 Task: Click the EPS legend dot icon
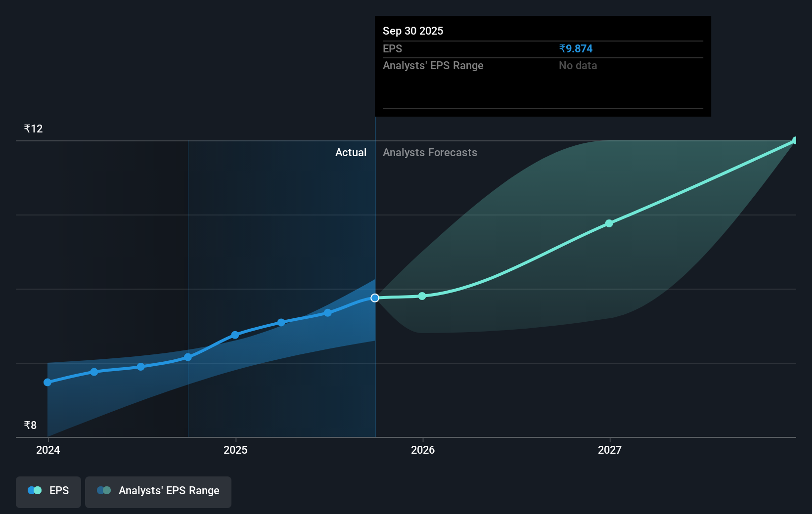(34, 490)
